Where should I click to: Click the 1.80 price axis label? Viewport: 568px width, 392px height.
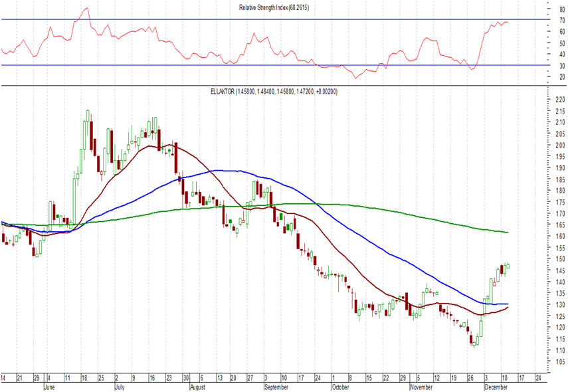pos(560,191)
